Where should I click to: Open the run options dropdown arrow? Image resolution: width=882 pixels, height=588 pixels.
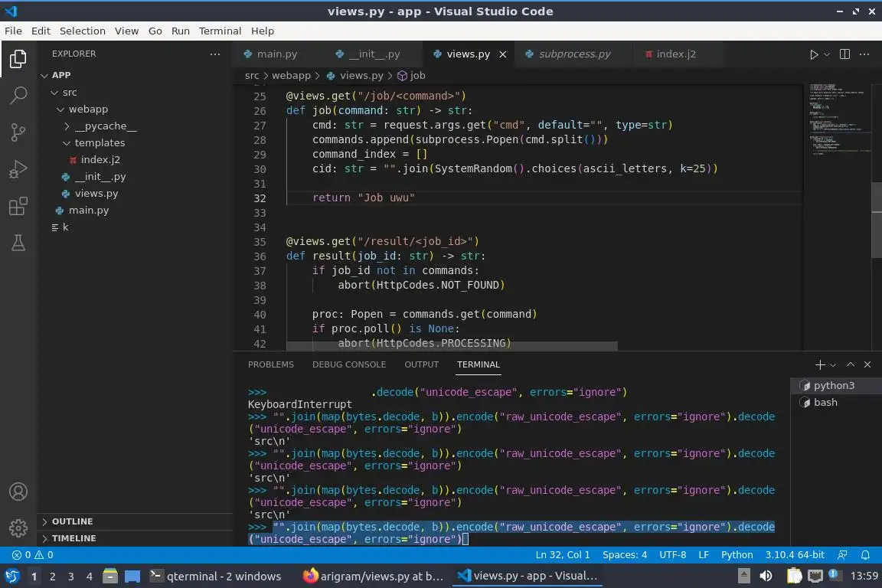[x=826, y=54]
